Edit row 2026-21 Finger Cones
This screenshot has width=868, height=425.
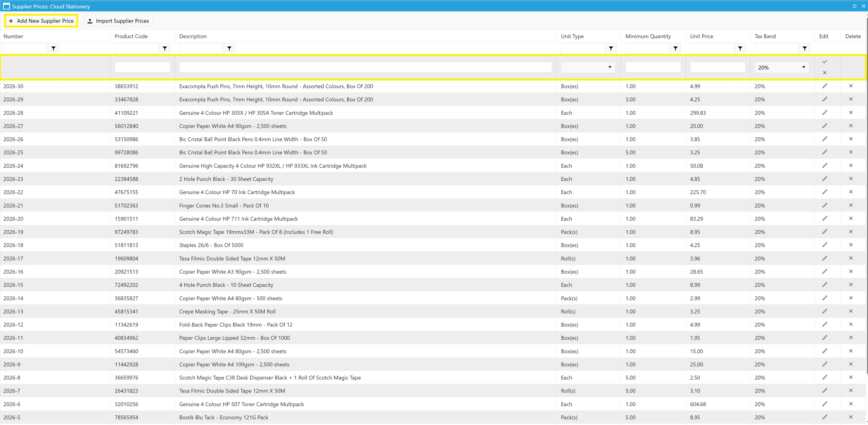[x=825, y=205]
